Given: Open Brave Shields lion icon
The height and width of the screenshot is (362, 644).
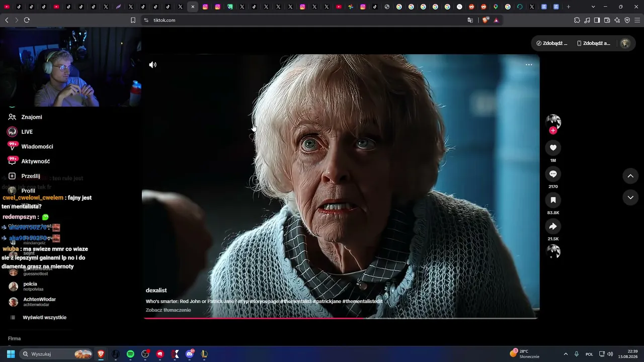Looking at the screenshot, I should pyautogui.click(x=486, y=20).
